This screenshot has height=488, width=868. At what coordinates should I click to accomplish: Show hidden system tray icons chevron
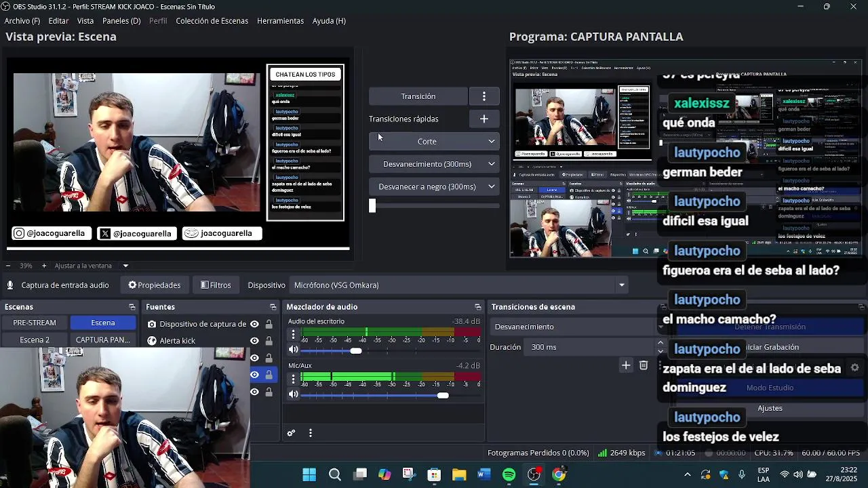tap(688, 474)
